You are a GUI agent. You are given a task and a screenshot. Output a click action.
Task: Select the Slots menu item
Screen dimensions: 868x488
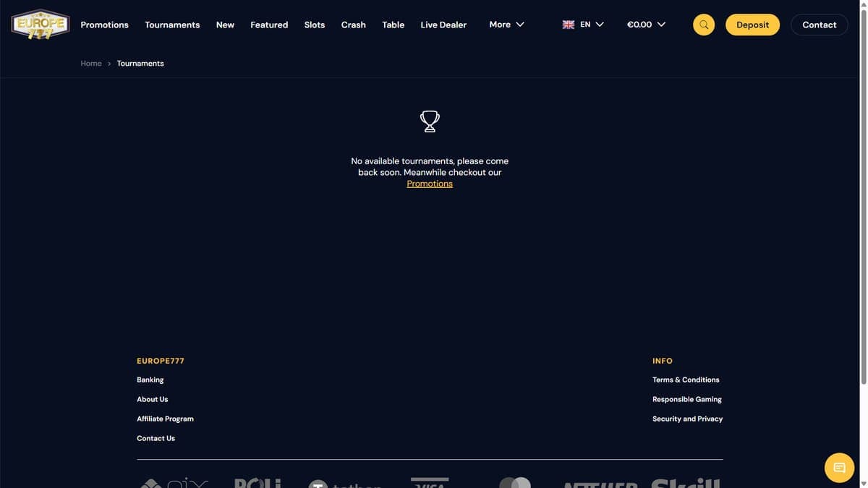point(315,25)
